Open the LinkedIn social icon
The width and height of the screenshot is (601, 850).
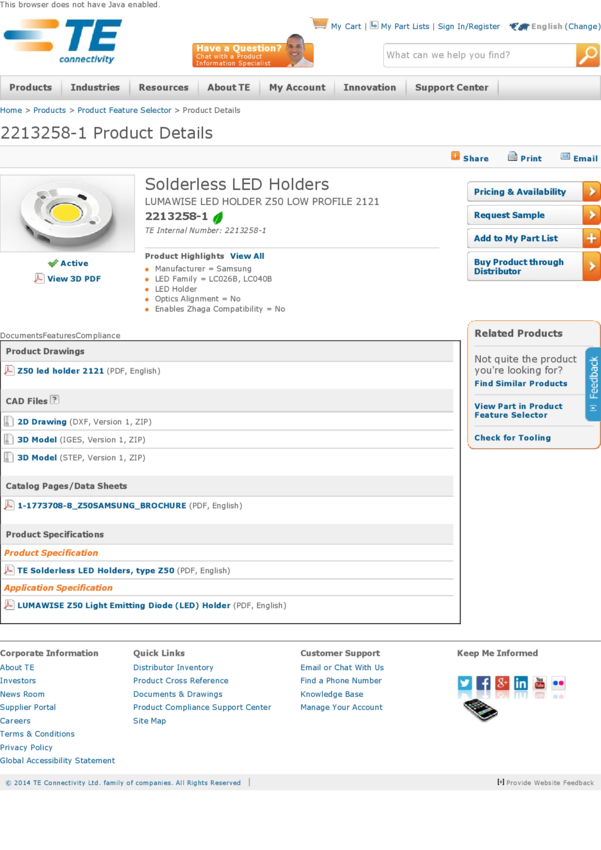click(x=521, y=683)
